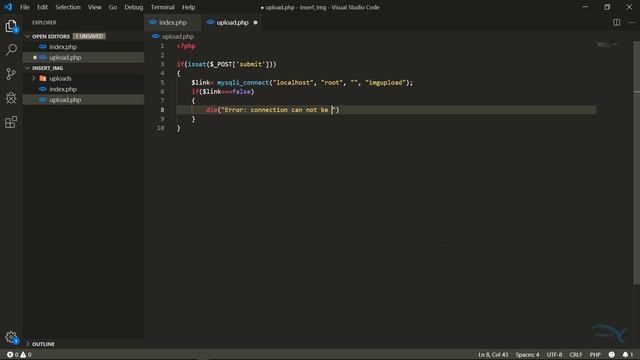Open the Explorer view in activity bar
This screenshot has height=360, width=640.
click(x=11, y=26)
